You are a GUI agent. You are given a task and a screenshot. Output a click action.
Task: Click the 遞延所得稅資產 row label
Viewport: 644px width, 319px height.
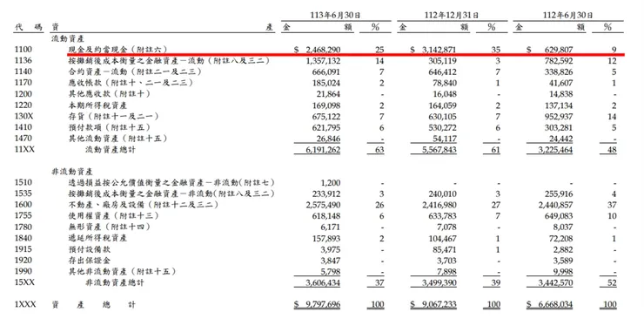[x=97, y=238]
